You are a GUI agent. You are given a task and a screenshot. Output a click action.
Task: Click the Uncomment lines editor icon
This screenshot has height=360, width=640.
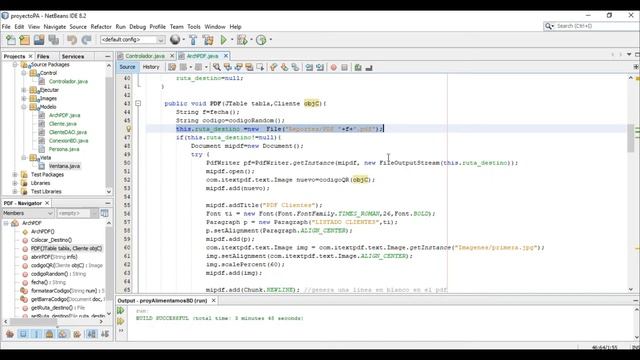tap(369, 67)
